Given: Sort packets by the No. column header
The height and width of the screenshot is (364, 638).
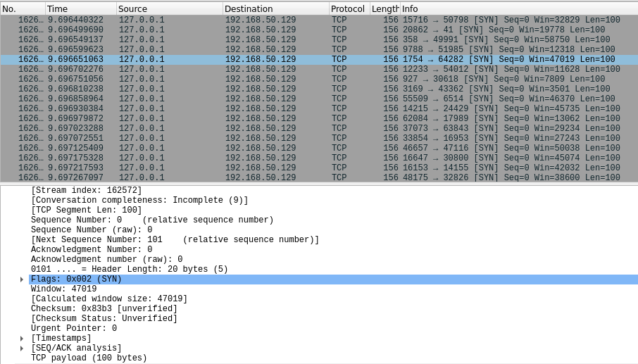Looking at the screenshot, I should 23,8.
